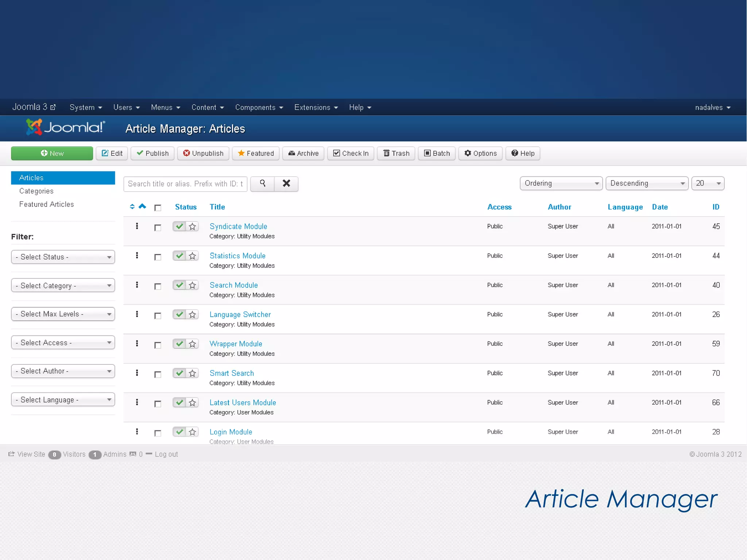The image size is (747, 560).
Task: Check the Smart Search row checkbox
Action: pos(158,375)
